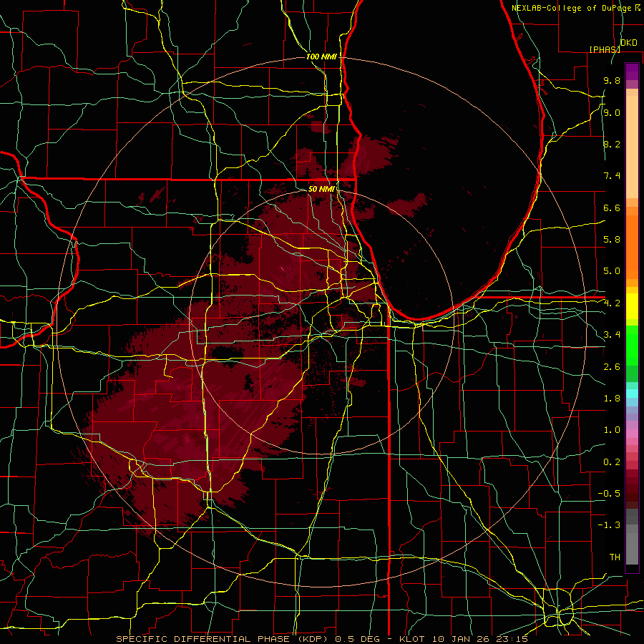Click the 8.2 value on the scale

612,144
